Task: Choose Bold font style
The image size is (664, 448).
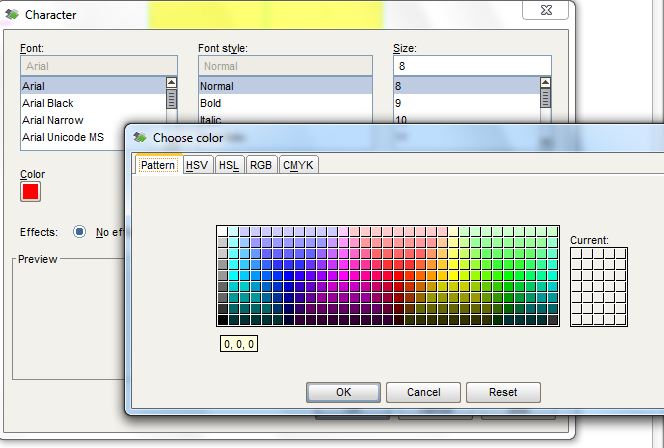Action: pyautogui.click(x=285, y=103)
